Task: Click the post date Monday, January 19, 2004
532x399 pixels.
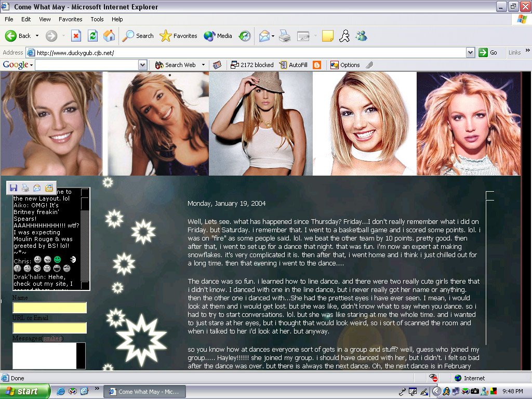Action: 227,204
